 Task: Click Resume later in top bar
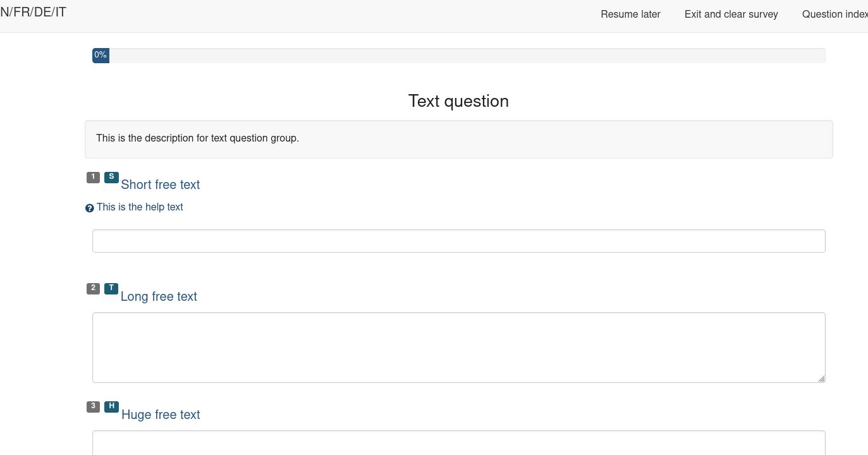tap(630, 14)
